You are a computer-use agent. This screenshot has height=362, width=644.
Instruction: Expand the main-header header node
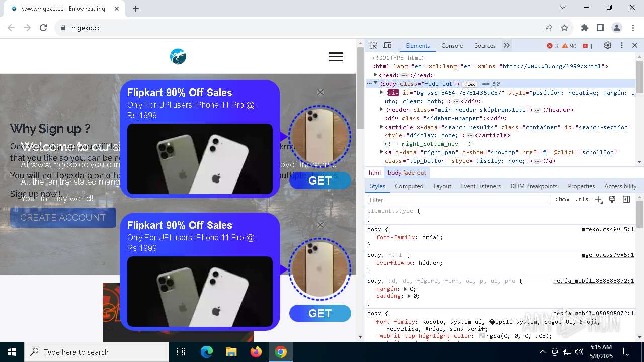(381, 109)
